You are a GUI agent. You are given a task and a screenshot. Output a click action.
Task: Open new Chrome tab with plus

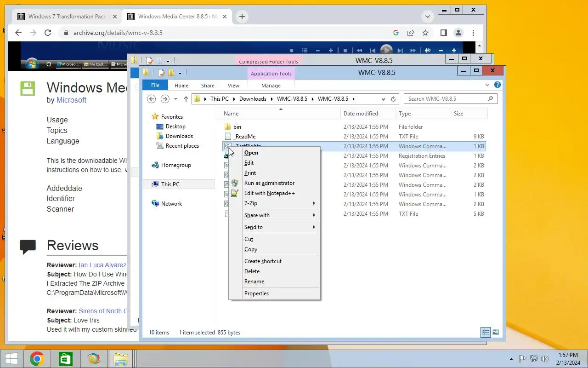242,17
